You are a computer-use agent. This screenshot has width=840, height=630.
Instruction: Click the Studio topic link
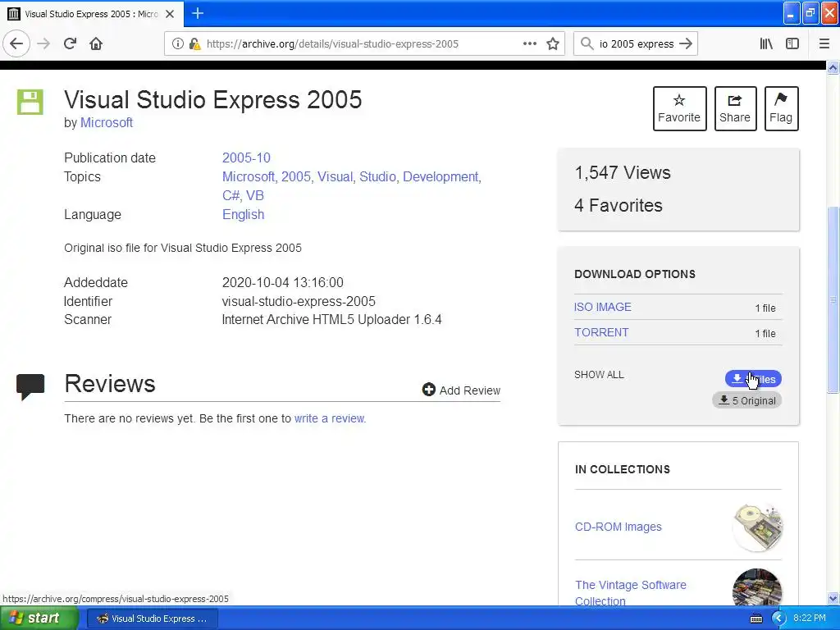coord(378,177)
